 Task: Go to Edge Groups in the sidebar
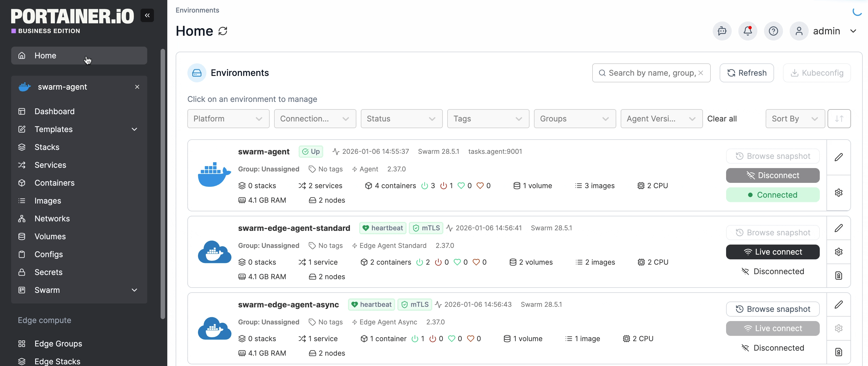coord(58,343)
